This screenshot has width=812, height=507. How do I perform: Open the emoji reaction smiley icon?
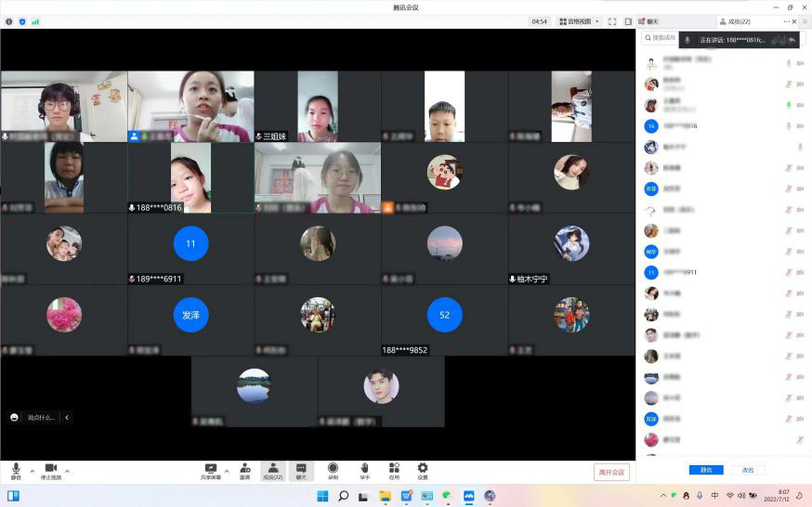point(15,417)
